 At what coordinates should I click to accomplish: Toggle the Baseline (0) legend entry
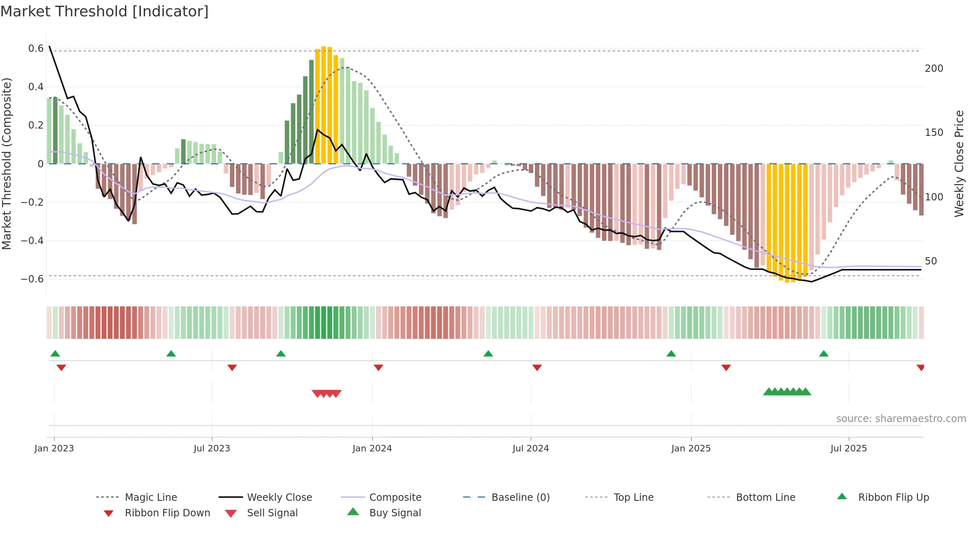(x=506, y=497)
